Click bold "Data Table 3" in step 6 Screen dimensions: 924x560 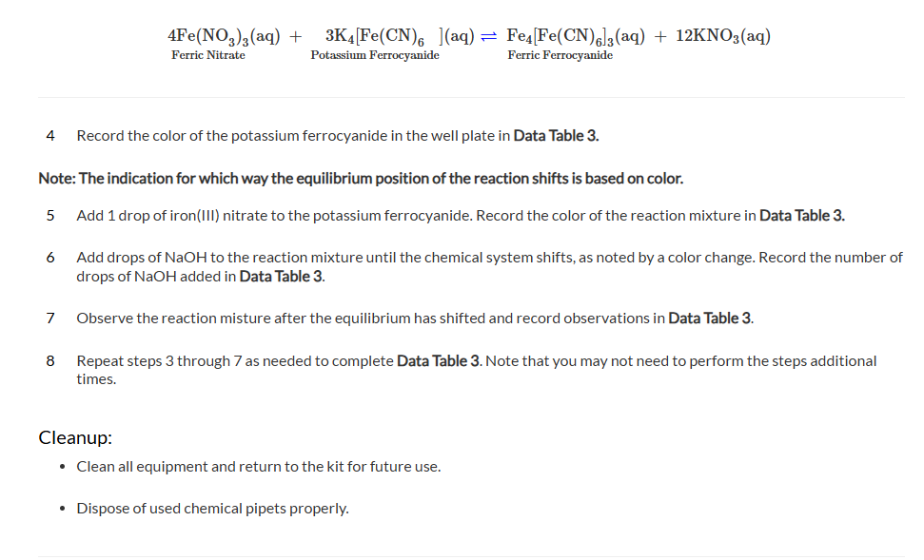282,276
